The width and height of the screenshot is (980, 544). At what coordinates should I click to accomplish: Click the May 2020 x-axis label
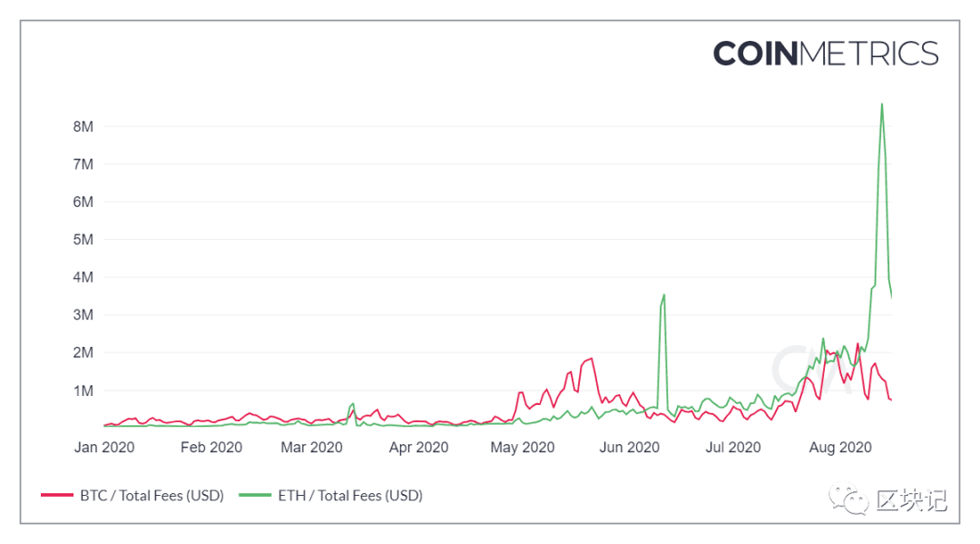pos(523,447)
